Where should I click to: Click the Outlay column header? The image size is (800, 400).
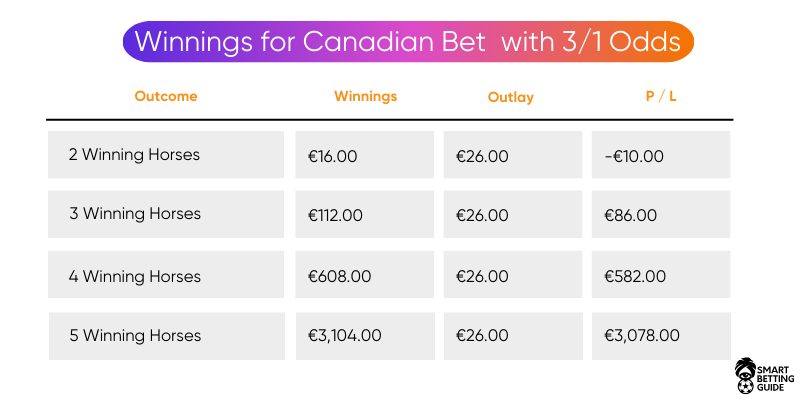point(511,97)
